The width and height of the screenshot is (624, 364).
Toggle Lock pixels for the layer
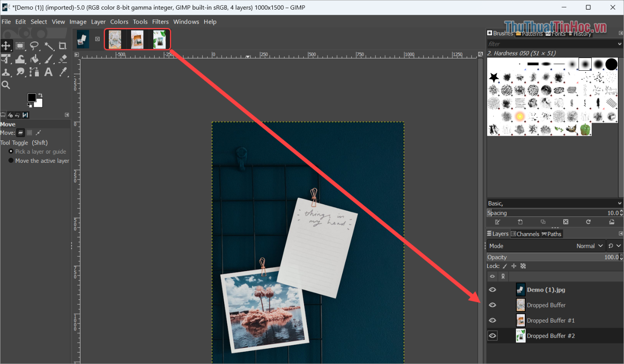[x=505, y=266]
